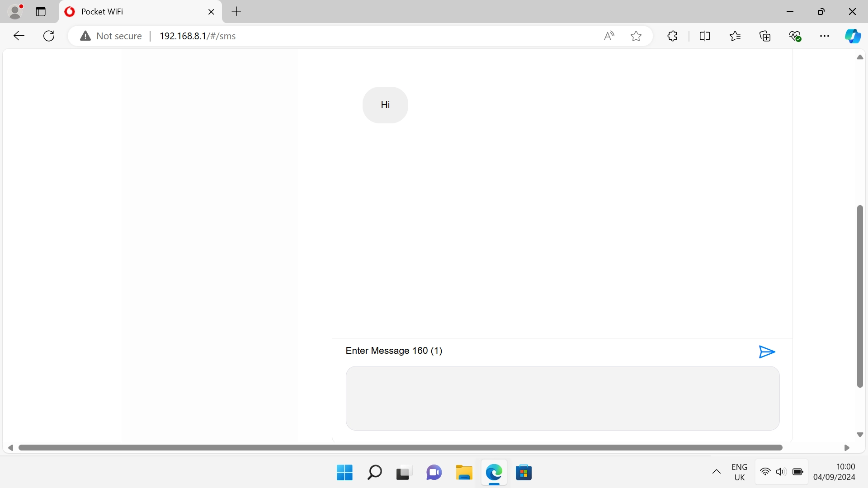Image resolution: width=868 pixels, height=488 pixels.
Task: Open the browser Extensions icon
Action: pos(672,36)
